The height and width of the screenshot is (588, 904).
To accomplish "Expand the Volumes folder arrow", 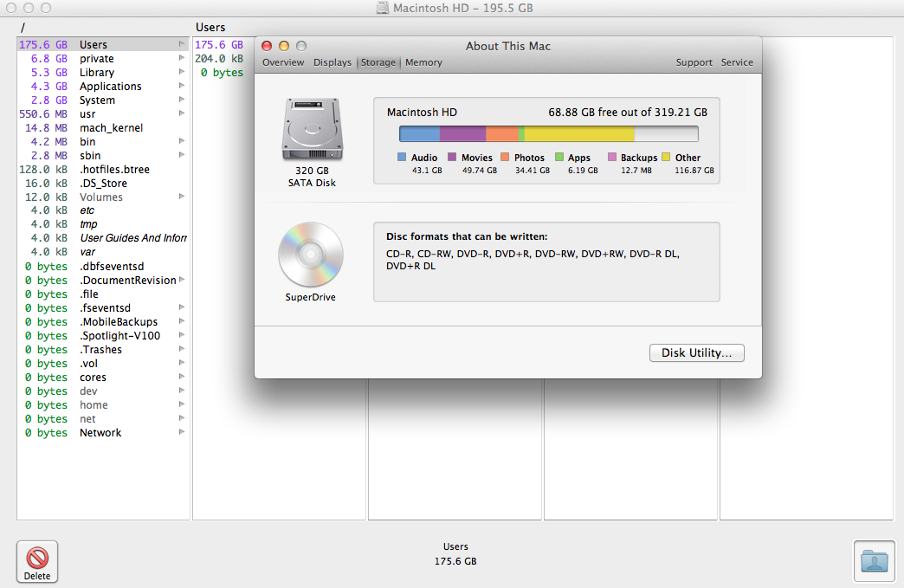I will pyautogui.click(x=182, y=196).
